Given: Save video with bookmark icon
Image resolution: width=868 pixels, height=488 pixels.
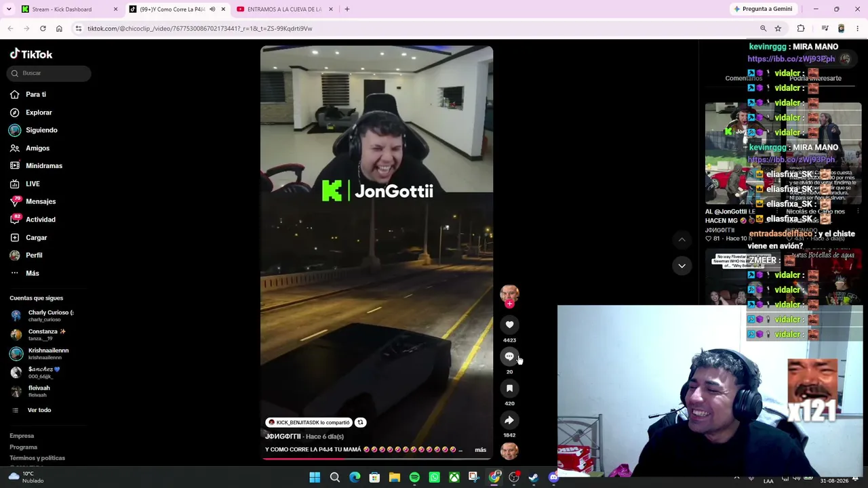Looking at the screenshot, I should click(509, 388).
